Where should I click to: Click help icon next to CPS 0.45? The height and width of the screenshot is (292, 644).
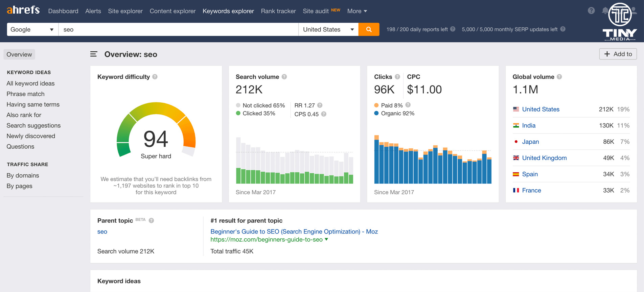[x=324, y=114]
